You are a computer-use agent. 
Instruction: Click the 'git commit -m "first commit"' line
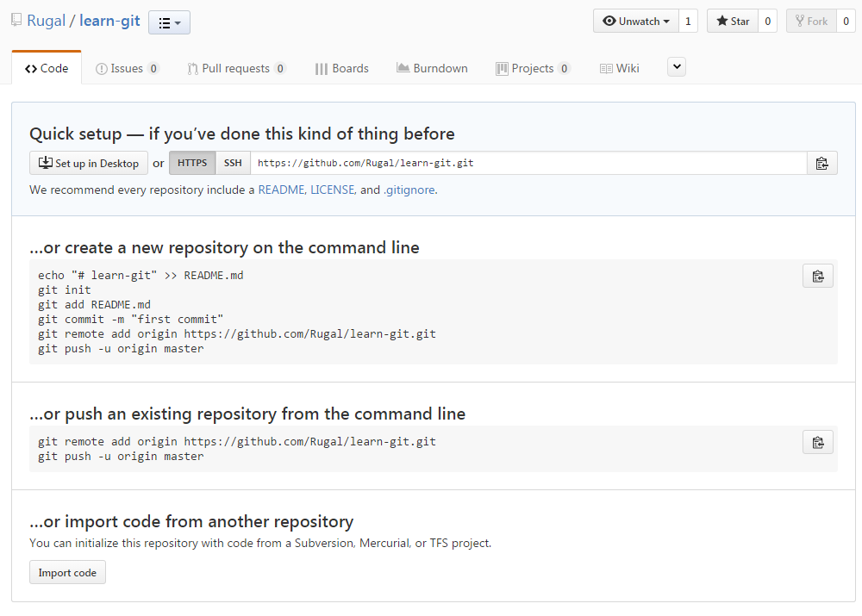point(131,320)
